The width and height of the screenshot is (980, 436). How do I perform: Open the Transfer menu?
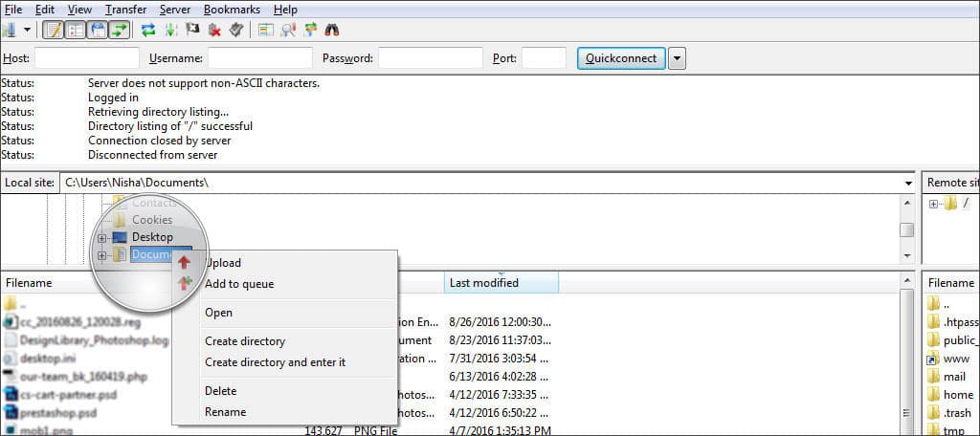[125, 10]
